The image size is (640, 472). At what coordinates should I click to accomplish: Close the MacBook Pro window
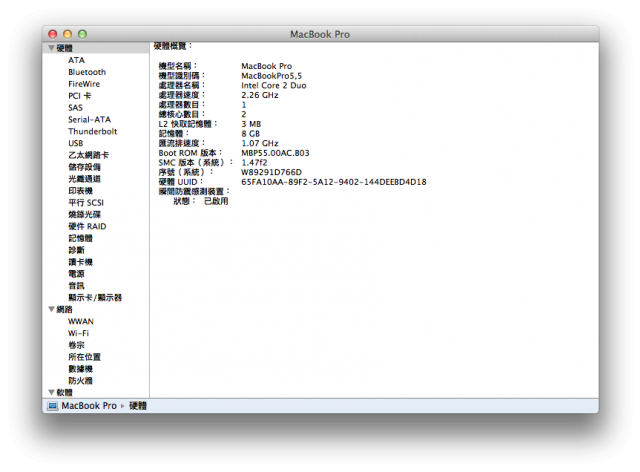click(x=53, y=34)
